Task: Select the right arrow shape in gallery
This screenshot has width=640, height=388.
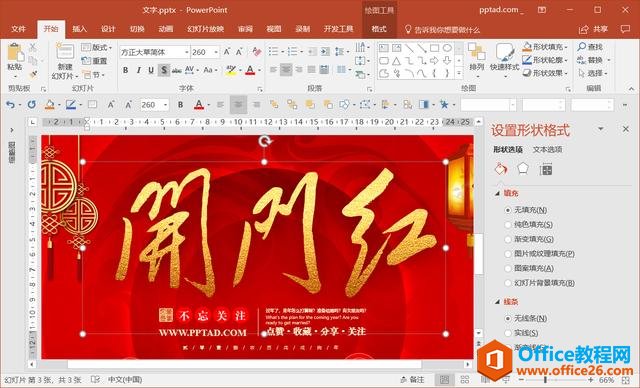Action: coord(434,61)
